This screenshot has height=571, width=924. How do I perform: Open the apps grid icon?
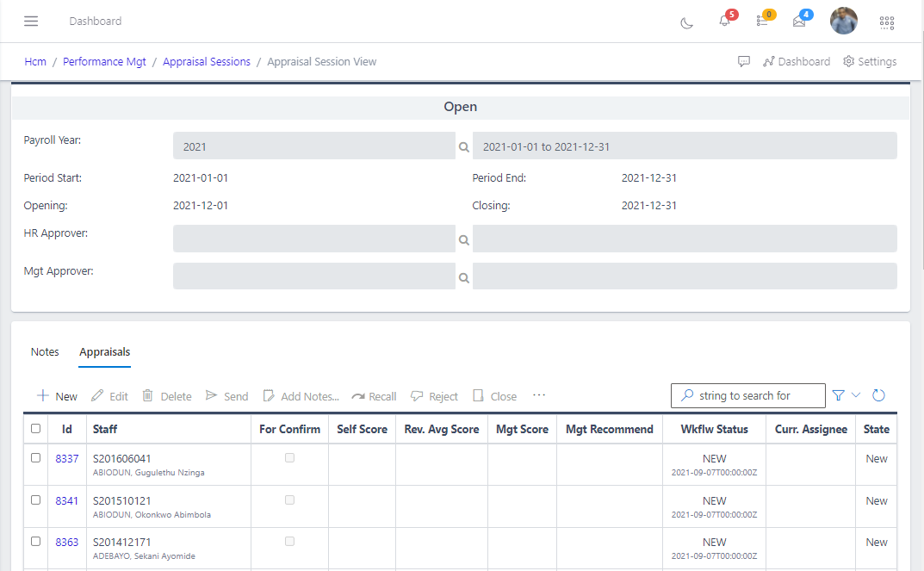[887, 22]
